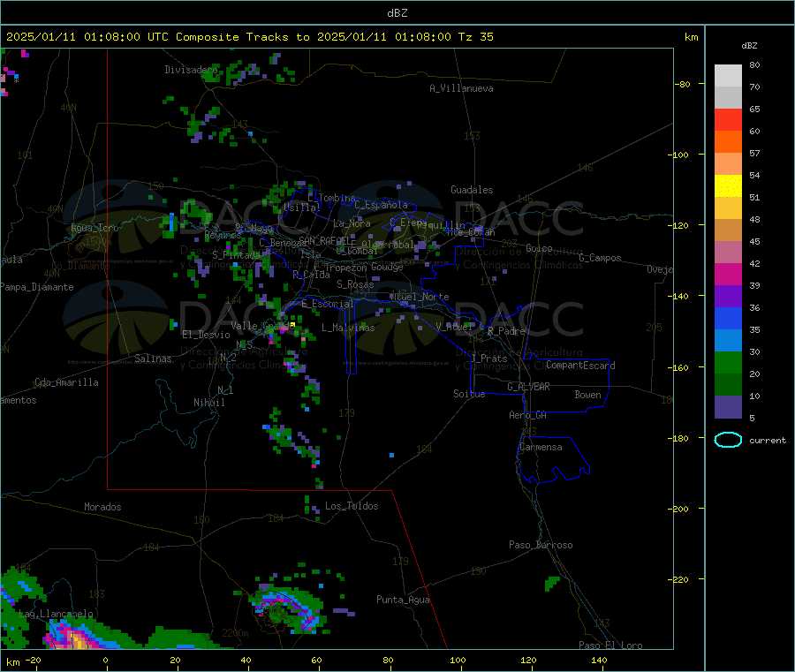The height and width of the screenshot is (672, 795).
Task: Click the 'L_Malvinas' location label
Action: [x=348, y=328]
